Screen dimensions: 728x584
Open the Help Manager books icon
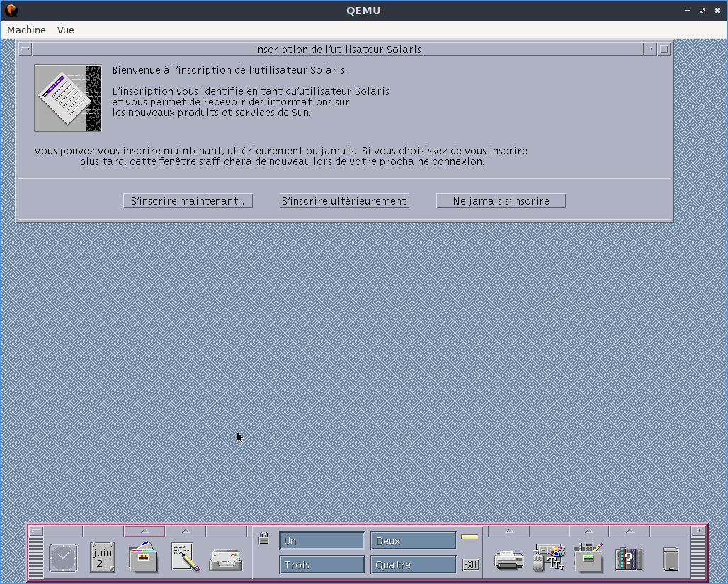(629, 559)
